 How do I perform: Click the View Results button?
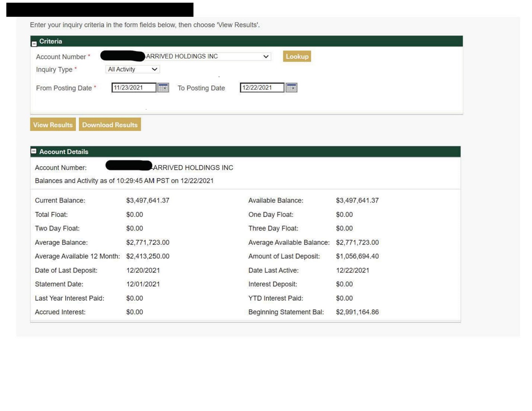point(53,125)
